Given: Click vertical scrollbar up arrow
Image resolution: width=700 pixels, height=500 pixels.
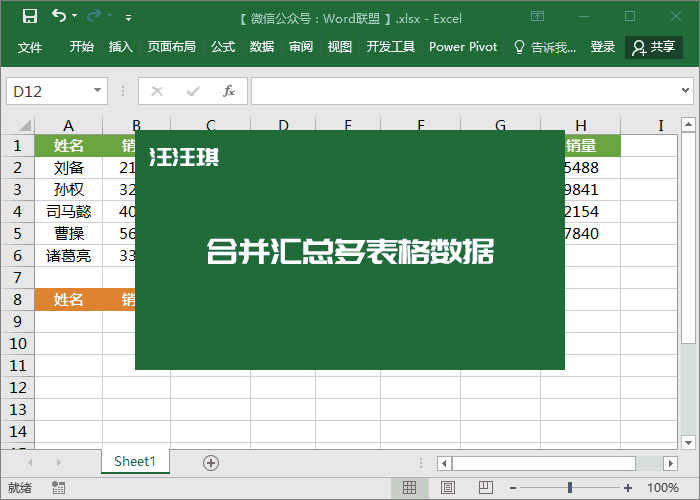Looking at the screenshot, I should click(688, 124).
